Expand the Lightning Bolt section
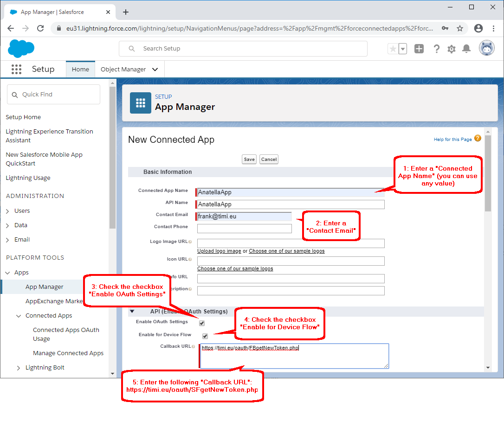 18,368
